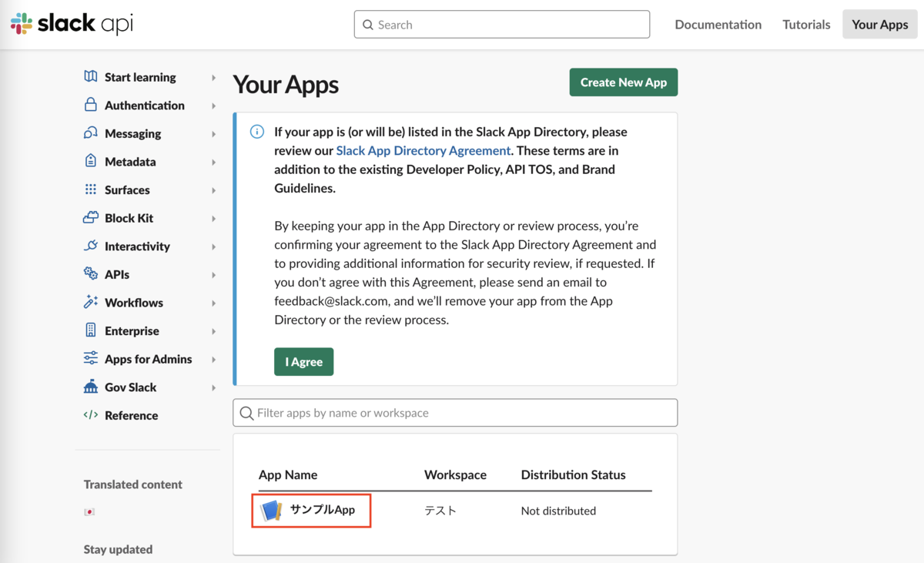The height and width of the screenshot is (563, 924).
Task: Expand the Metadata section arrow
Action: [214, 163]
